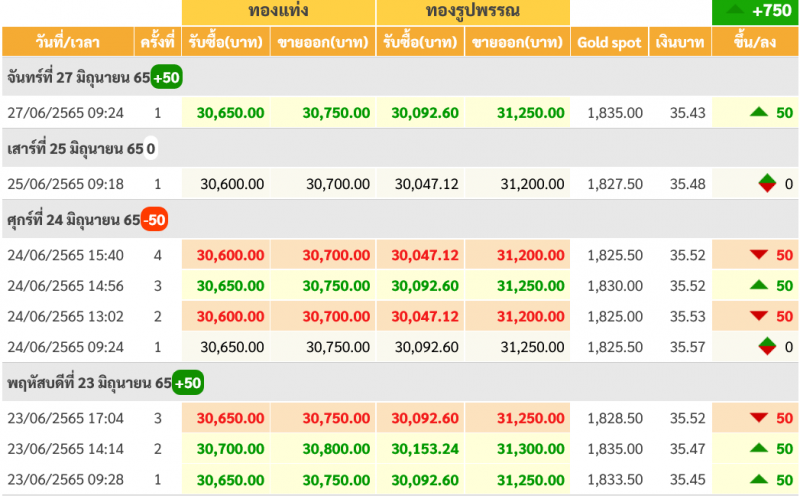Click the green up arrow in 23/06/2565 09:28 row
The width and height of the screenshot is (800, 496).
tap(759, 479)
